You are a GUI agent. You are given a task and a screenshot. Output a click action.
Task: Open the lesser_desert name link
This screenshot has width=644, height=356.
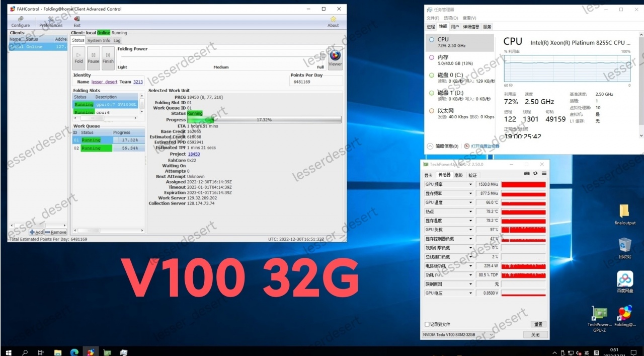(x=104, y=82)
